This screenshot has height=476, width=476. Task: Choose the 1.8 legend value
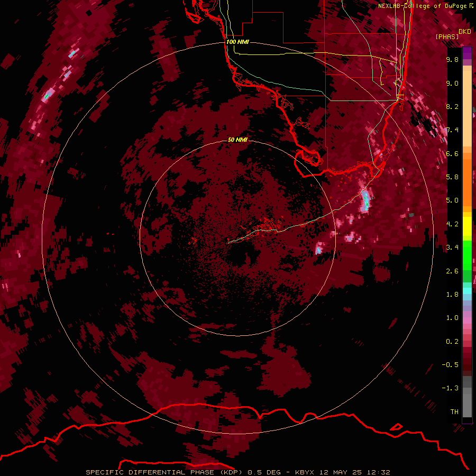pyautogui.click(x=452, y=295)
